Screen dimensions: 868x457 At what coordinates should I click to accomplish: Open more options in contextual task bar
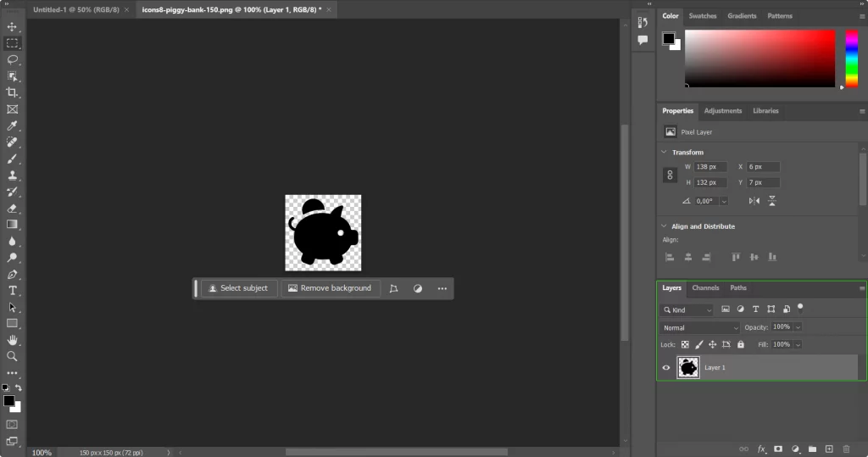(442, 288)
